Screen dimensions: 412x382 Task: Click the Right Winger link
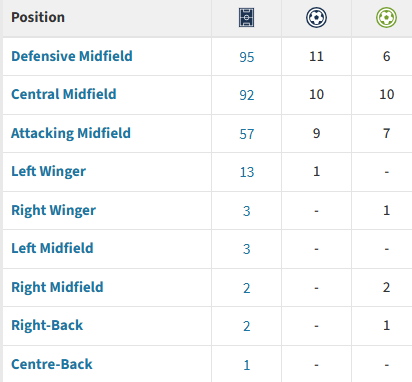coord(53,210)
